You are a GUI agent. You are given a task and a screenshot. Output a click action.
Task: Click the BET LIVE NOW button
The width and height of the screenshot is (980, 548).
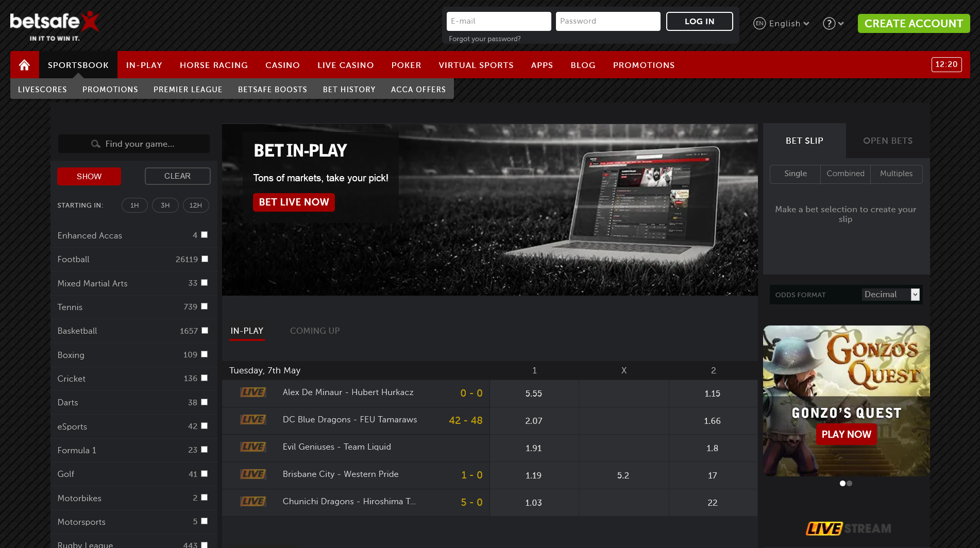(x=294, y=202)
